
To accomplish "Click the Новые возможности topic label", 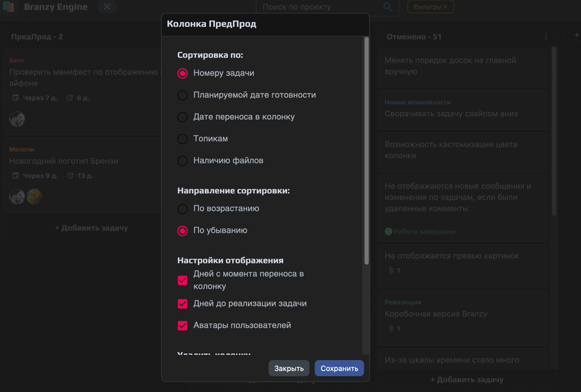I will [x=418, y=102].
